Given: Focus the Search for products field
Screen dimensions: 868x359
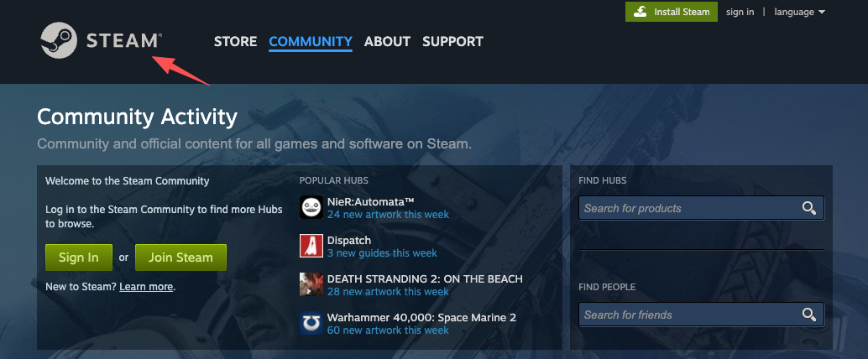Looking at the screenshot, I should (702, 208).
